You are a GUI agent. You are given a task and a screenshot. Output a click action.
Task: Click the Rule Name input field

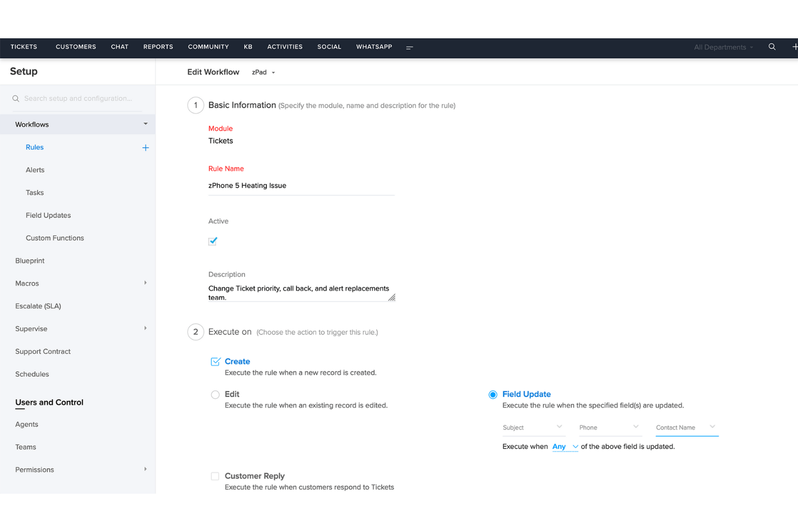coord(301,185)
